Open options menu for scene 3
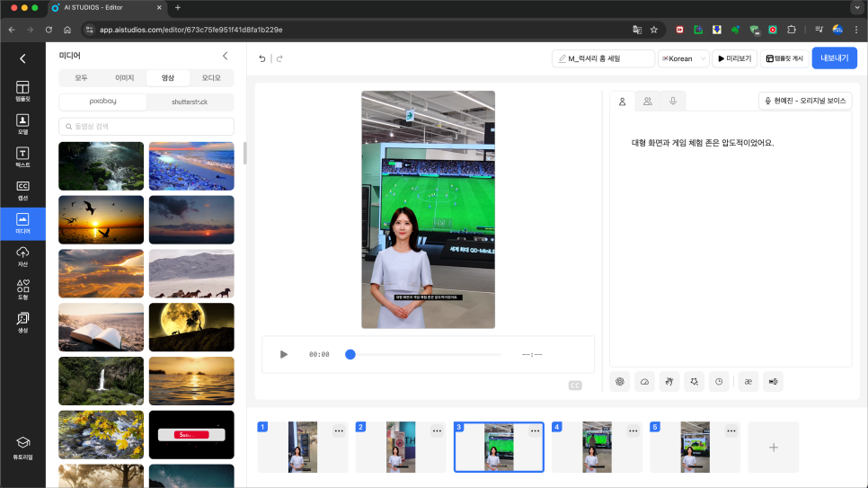This screenshot has height=488, width=868. pyautogui.click(x=535, y=431)
